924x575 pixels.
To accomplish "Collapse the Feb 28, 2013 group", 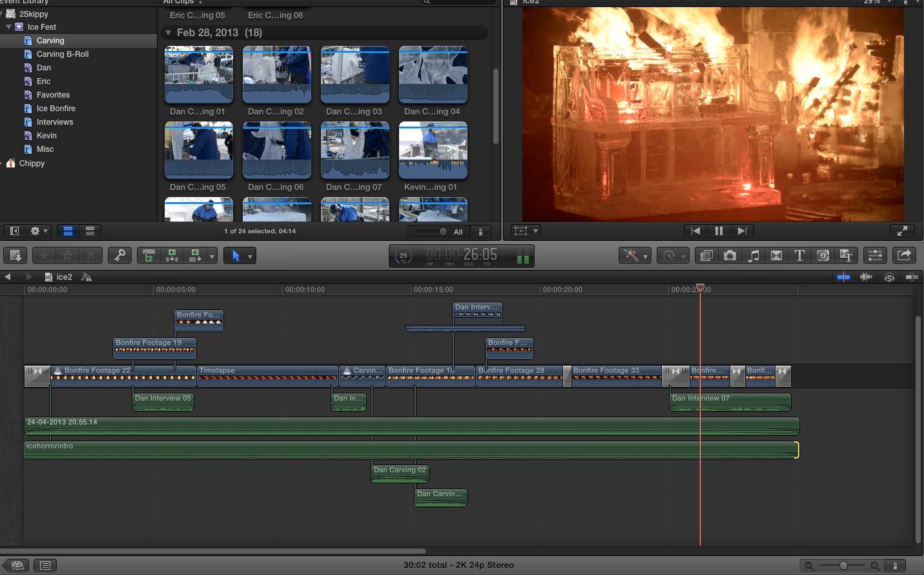I will (169, 32).
